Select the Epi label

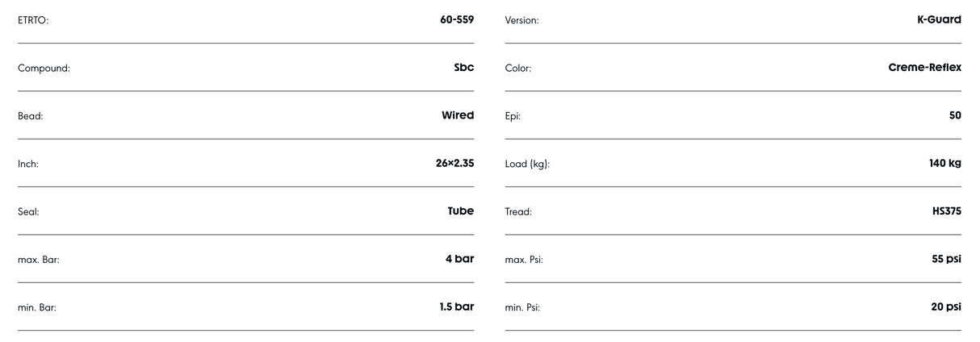(513, 116)
